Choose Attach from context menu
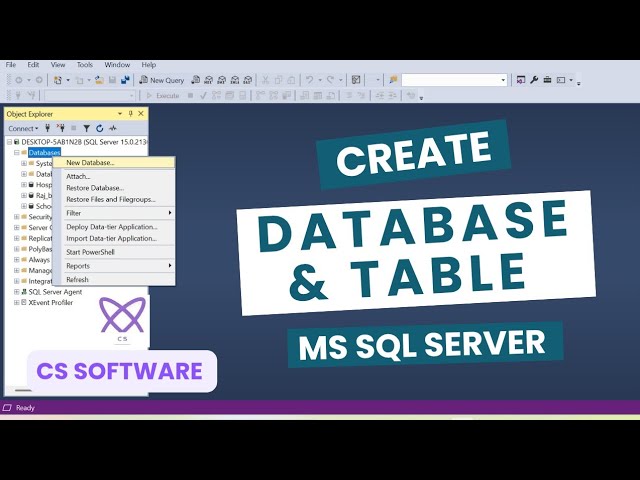 114,176
